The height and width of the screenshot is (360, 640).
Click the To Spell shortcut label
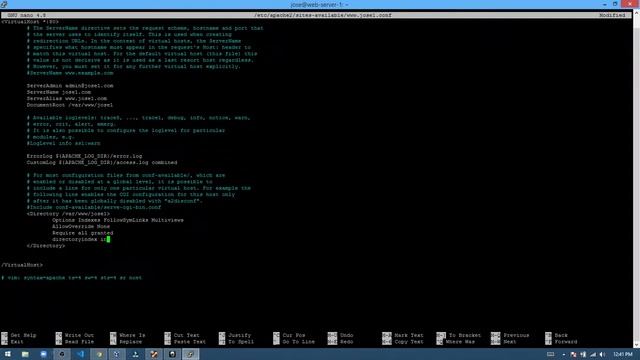[x=241, y=342]
